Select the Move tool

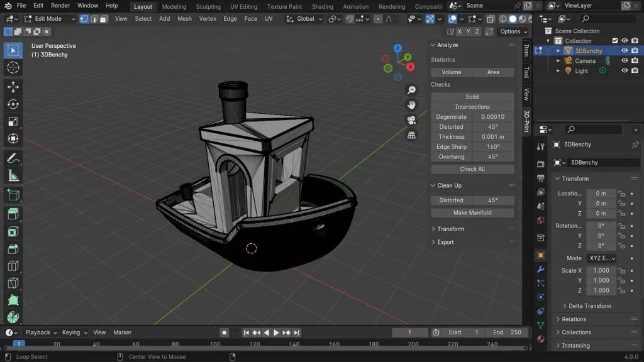pyautogui.click(x=13, y=86)
